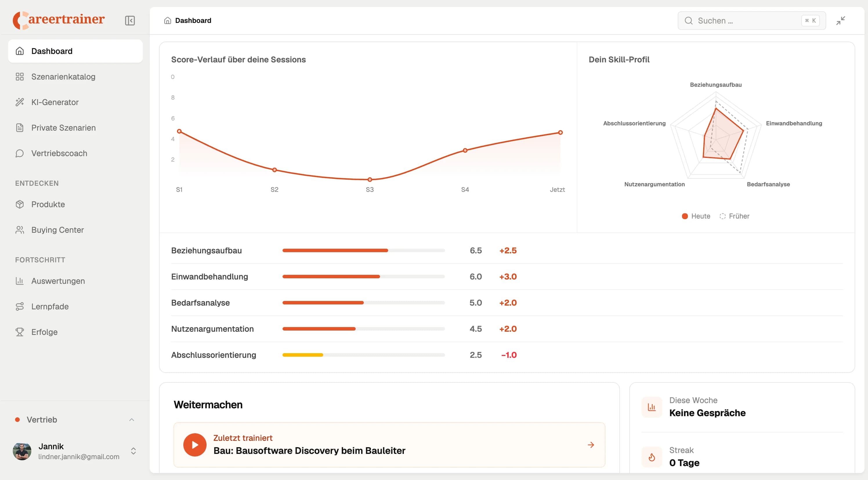Image resolution: width=868 pixels, height=480 pixels.
Task: Collapse the sidebar panel icon
Action: (x=130, y=21)
